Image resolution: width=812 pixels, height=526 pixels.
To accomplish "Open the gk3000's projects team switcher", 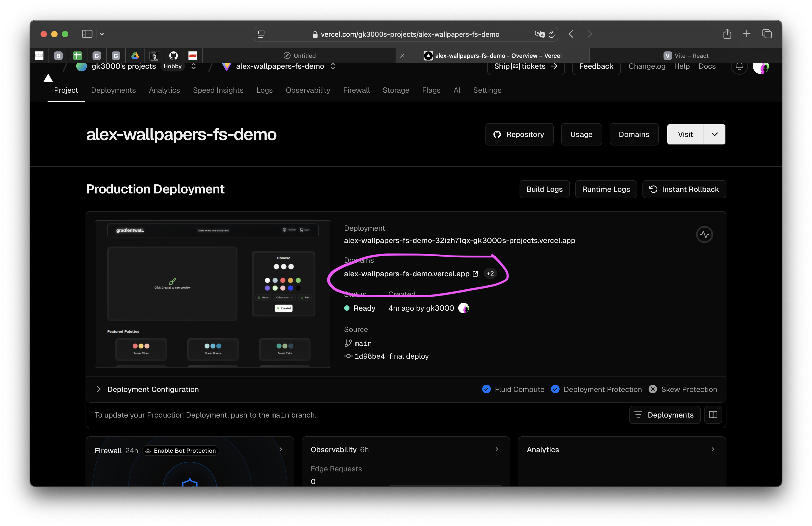I will [193, 66].
